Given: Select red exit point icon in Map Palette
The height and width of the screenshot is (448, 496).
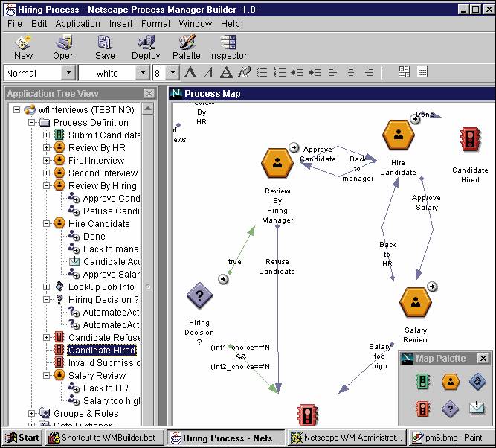Looking at the screenshot, I should coord(421,408).
